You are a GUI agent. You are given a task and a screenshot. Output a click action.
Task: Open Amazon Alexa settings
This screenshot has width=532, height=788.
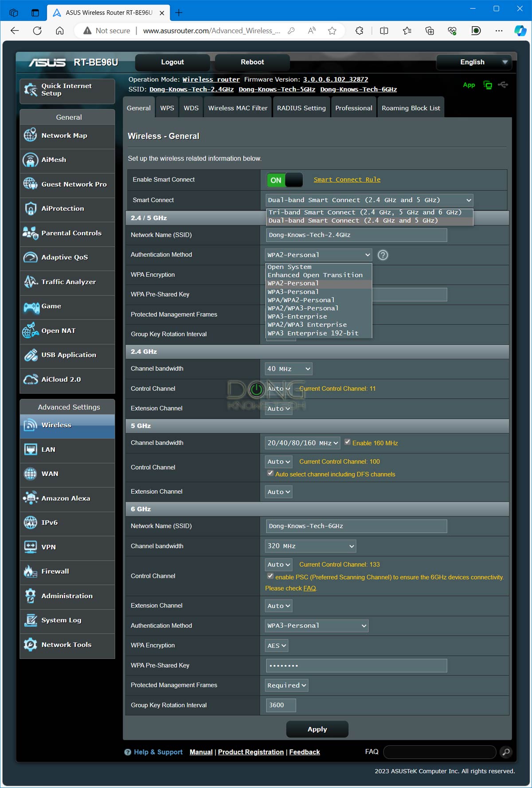67,499
